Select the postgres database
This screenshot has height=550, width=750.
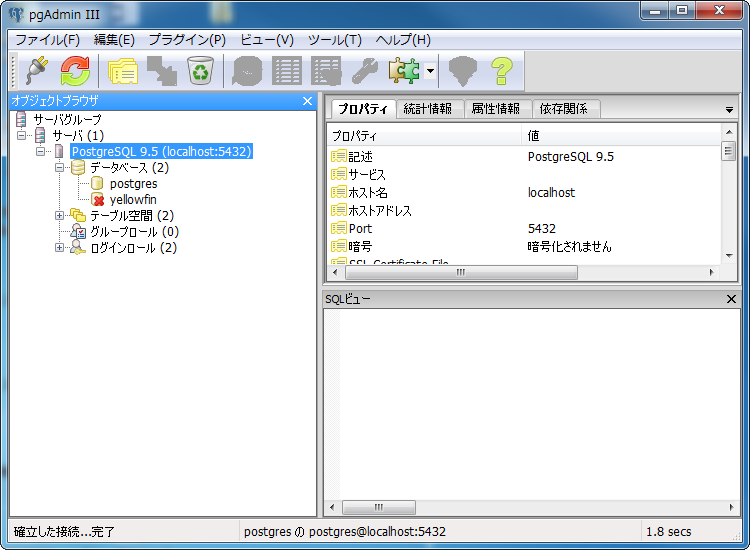click(x=133, y=184)
